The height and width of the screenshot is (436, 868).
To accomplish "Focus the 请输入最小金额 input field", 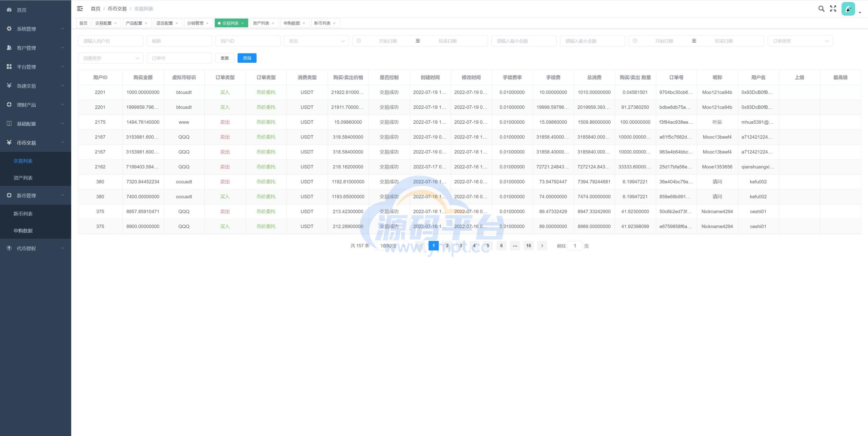I will (x=524, y=41).
